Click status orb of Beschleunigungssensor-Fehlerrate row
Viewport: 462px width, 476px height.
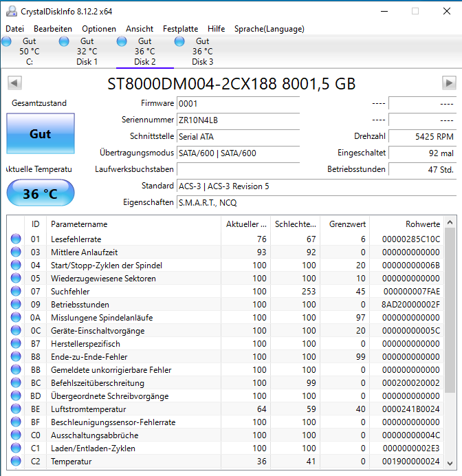click(x=16, y=422)
